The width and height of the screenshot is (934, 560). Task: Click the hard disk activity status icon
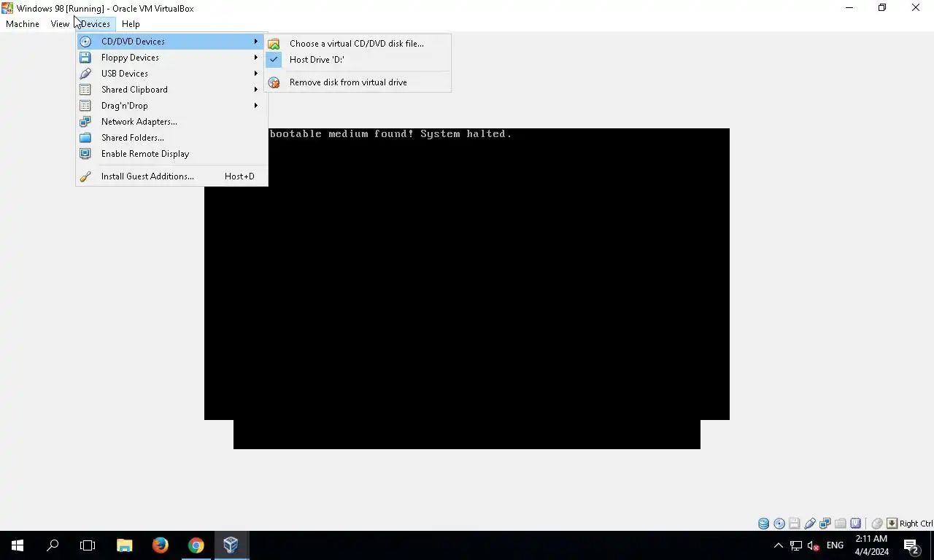[x=763, y=524]
